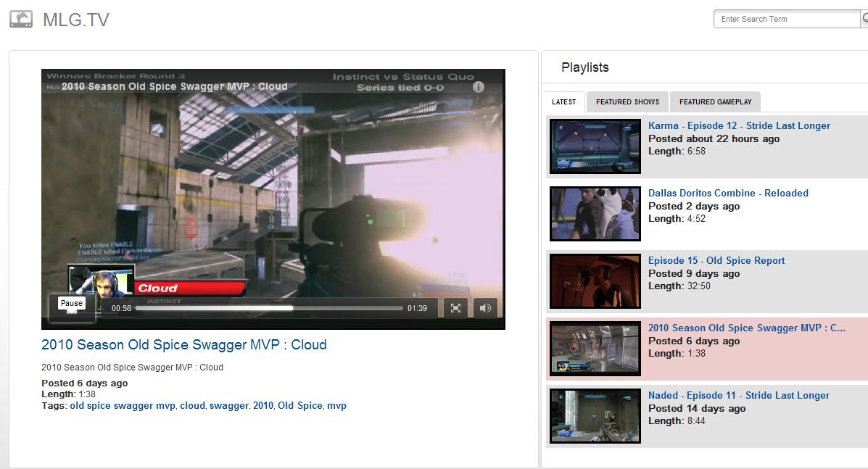The height and width of the screenshot is (469, 868).
Task: Open the video info icon
Action: [479, 87]
